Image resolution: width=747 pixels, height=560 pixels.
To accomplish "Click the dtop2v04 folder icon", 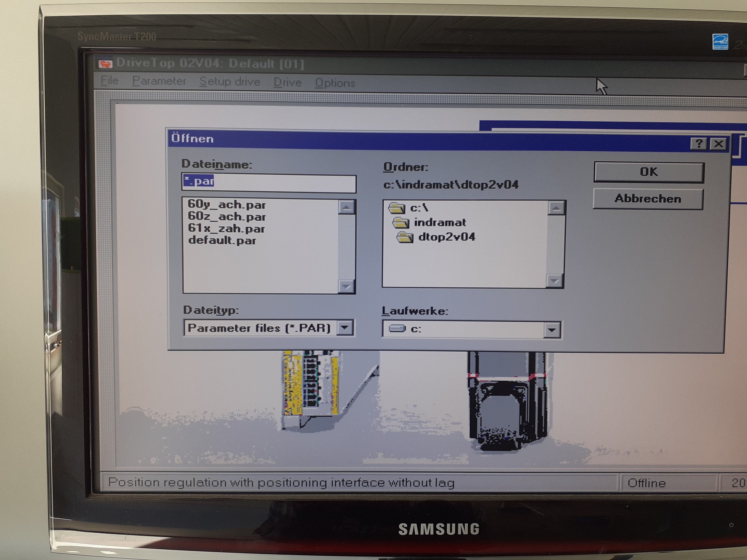I will click(405, 237).
